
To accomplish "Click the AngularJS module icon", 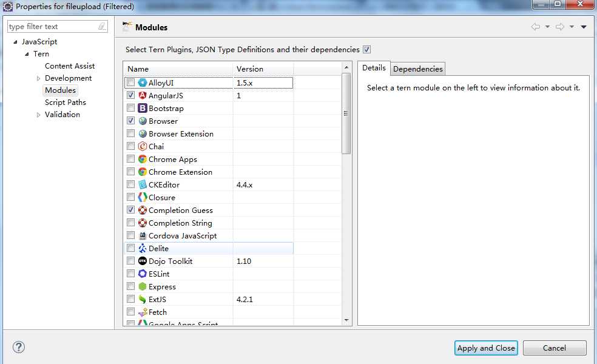I will click(143, 95).
